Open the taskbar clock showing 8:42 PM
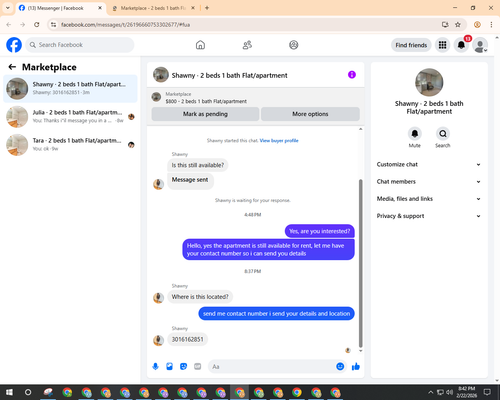 coord(466,392)
